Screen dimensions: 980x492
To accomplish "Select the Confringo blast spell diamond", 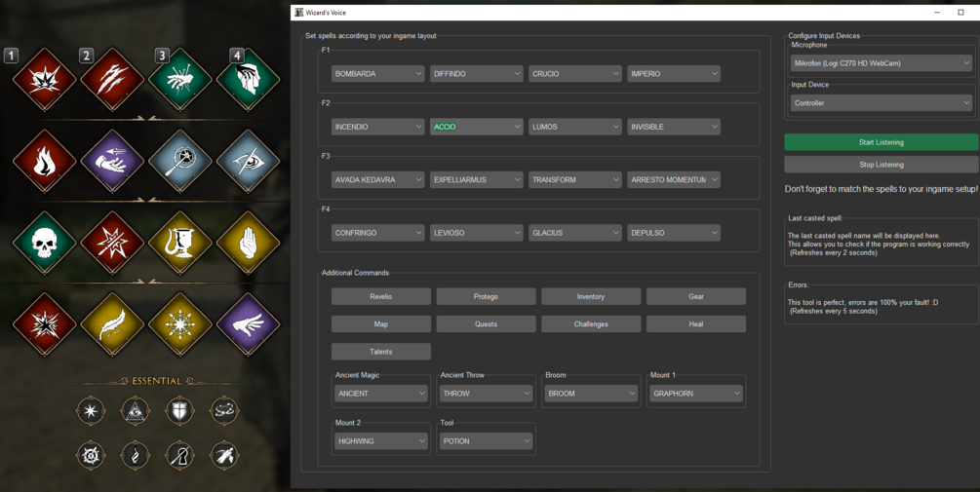I will [x=45, y=324].
